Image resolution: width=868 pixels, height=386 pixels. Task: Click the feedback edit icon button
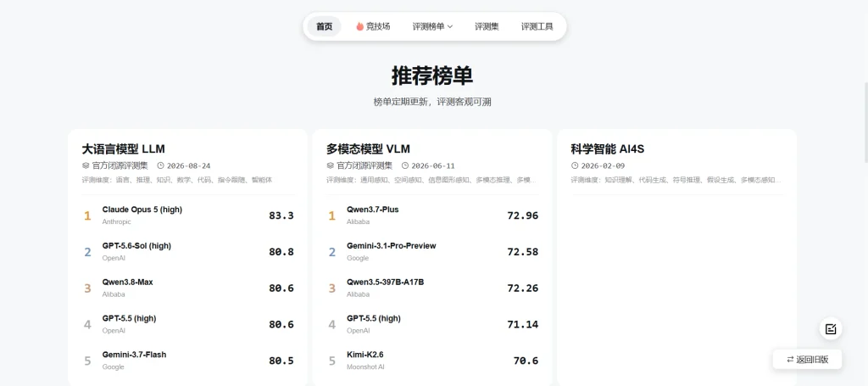point(831,329)
